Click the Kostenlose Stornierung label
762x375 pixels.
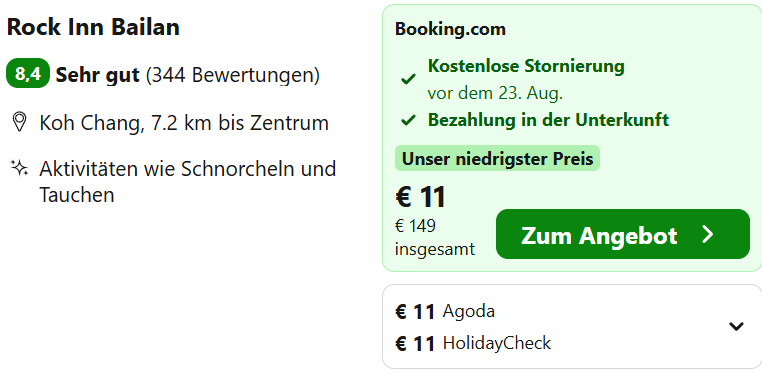click(526, 66)
